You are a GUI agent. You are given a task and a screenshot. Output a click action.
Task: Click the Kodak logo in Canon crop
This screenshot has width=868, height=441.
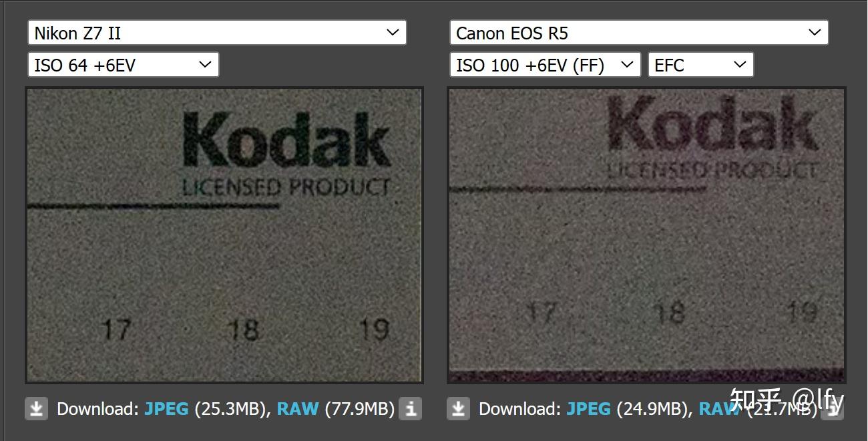coord(712,125)
